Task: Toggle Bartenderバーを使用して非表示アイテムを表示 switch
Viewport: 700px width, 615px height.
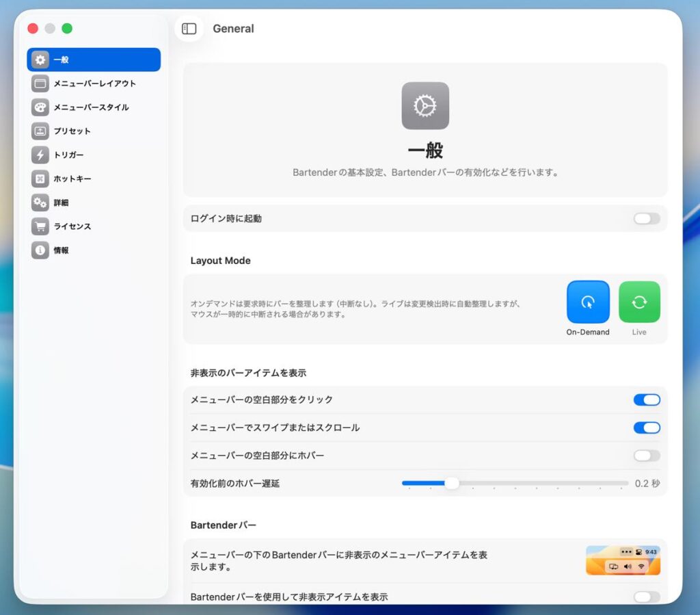Action: click(x=646, y=597)
